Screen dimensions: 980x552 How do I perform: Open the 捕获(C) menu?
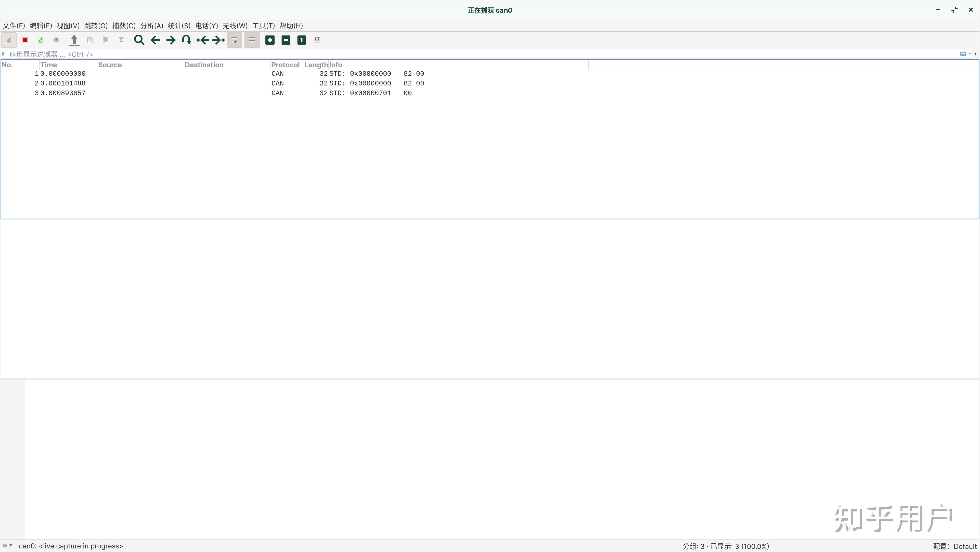pyautogui.click(x=124, y=26)
